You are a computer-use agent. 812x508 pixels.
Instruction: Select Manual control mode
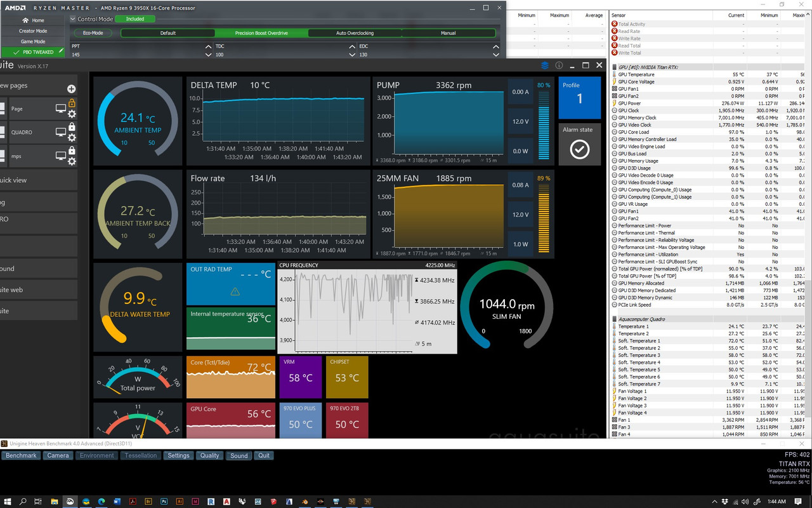tap(448, 32)
